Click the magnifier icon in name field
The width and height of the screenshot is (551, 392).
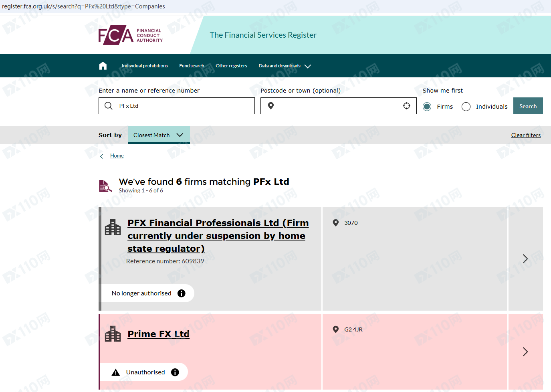109,106
